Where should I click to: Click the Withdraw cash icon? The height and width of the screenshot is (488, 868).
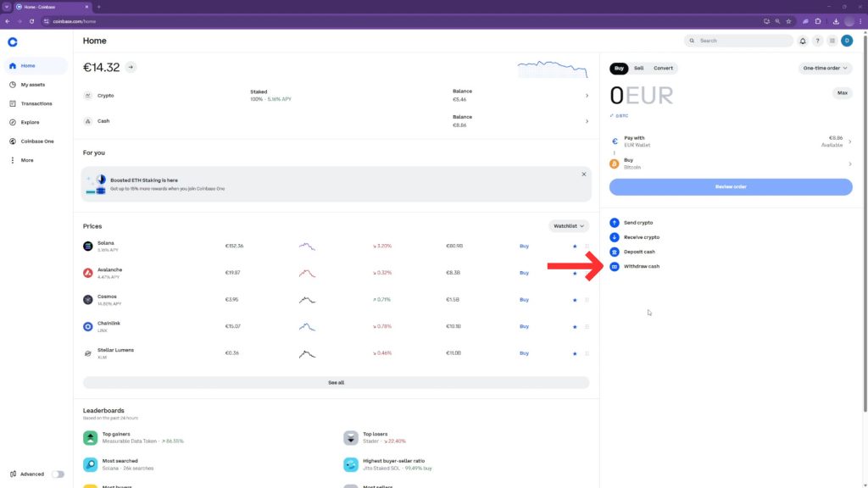coord(615,266)
